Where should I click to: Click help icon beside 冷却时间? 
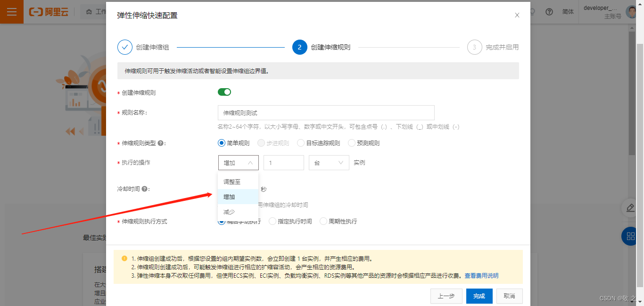coord(145,189)
